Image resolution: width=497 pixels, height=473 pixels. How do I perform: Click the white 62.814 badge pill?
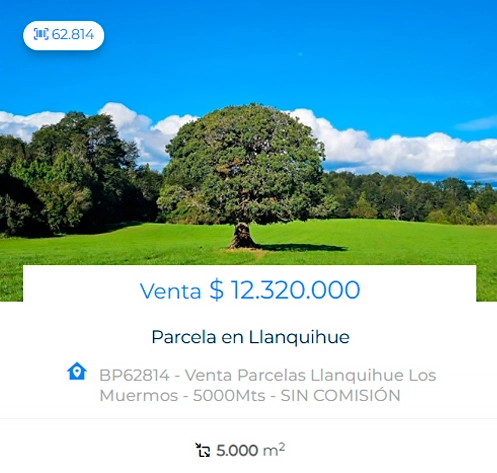click(63, 35)
